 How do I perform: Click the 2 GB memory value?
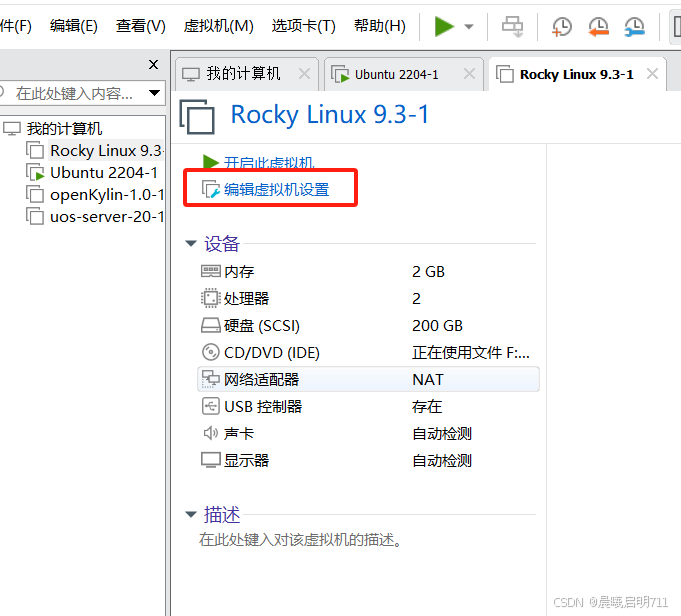click(428, 272)
